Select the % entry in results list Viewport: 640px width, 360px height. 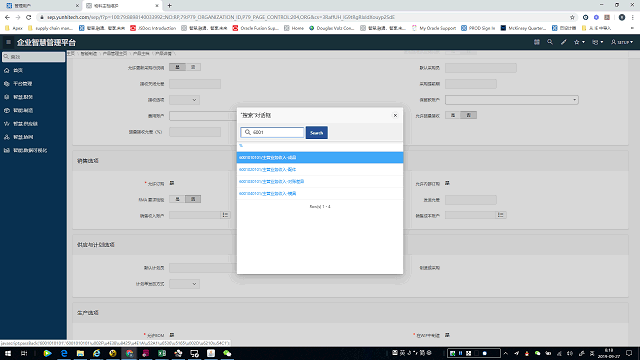241,146
